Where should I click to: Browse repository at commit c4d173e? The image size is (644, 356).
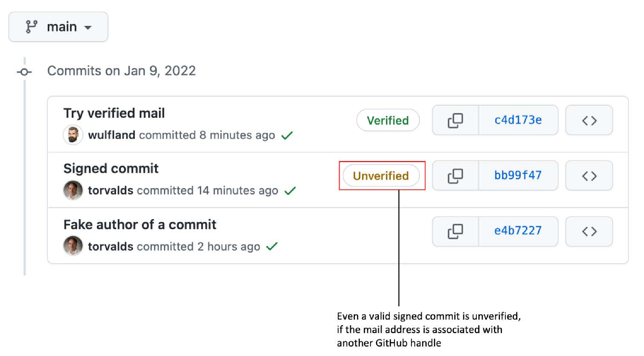589,120
